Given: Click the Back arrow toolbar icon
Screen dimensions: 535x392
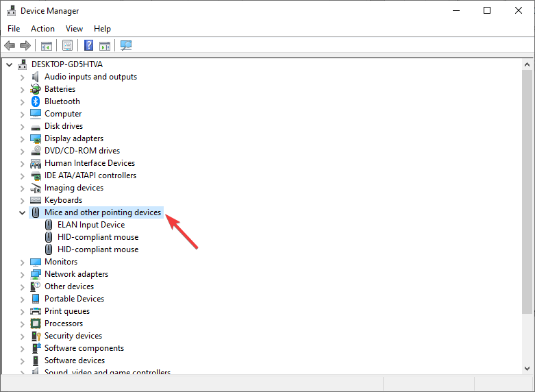Looking at the screenshot, I should [x=10, y=45].
